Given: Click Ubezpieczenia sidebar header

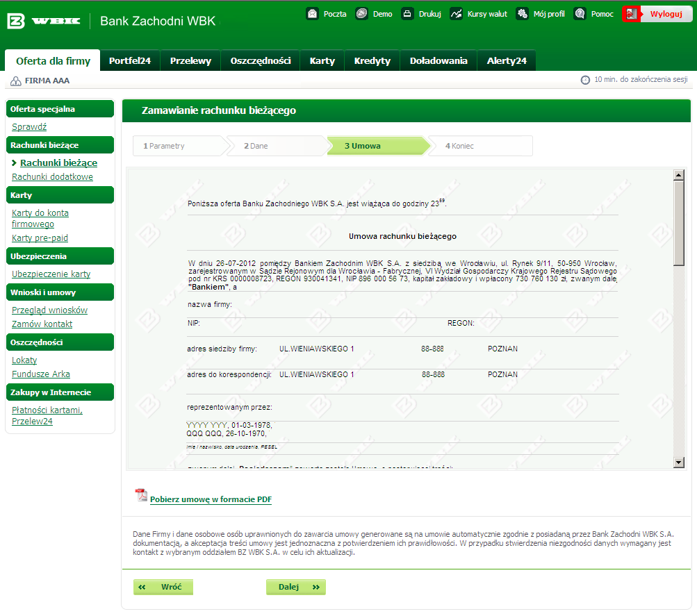Looking at the screenshot, I should [60, 256].
